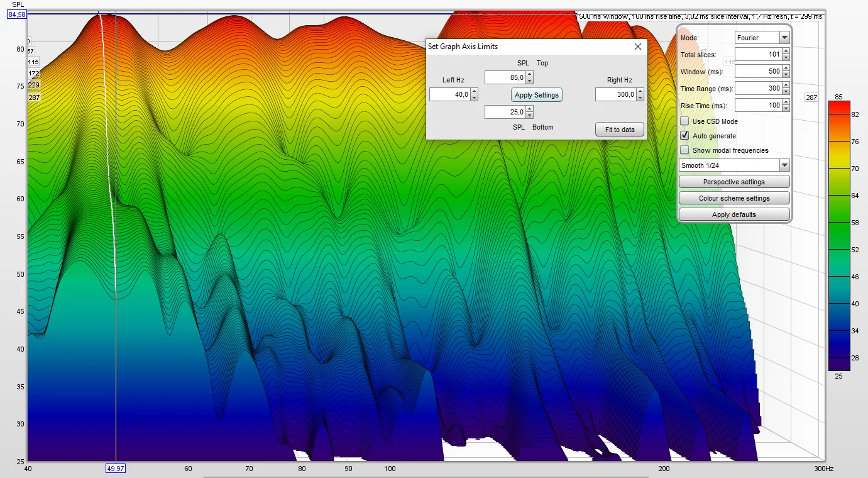Open Colour scheme settings
The height and width of the screenshot is (478, 868).
[x=734, y=198]
